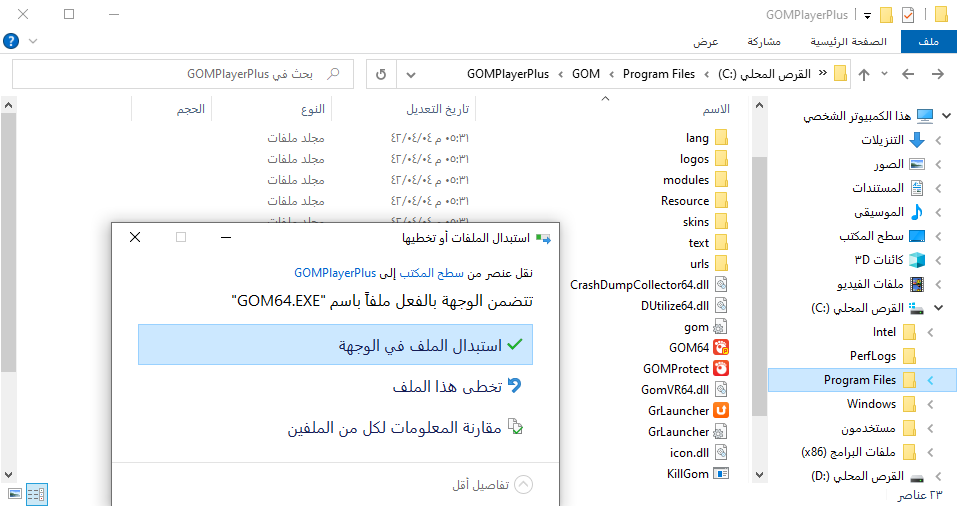Click the file list scrollbar up arrow

click(x=8, y=105)
